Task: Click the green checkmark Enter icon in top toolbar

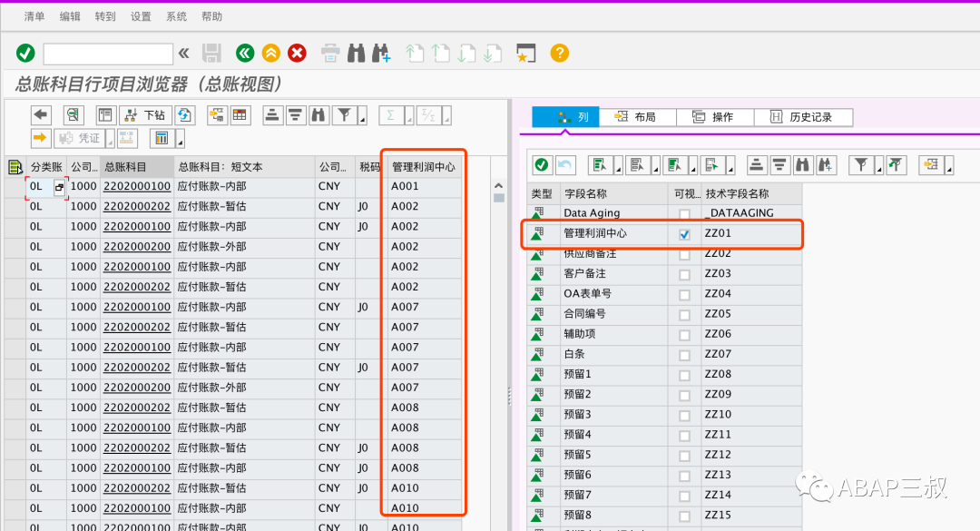Action: [x=25, y=54]
